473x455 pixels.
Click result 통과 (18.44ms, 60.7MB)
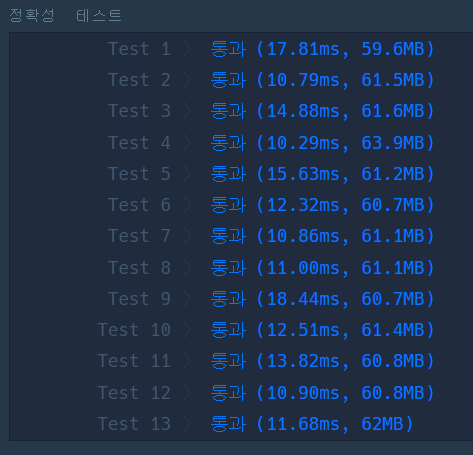(x=322, y=299)
